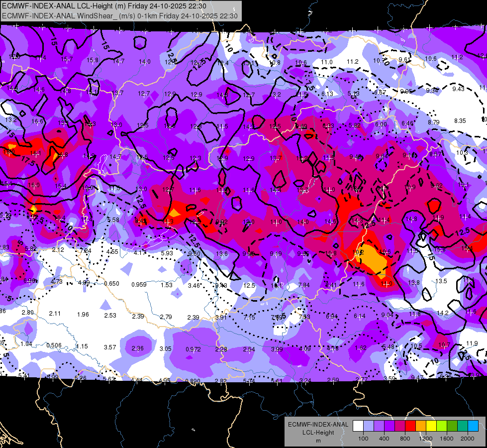Click the grid value 1.96
The image size is (487, 448).
coord(83,315)
